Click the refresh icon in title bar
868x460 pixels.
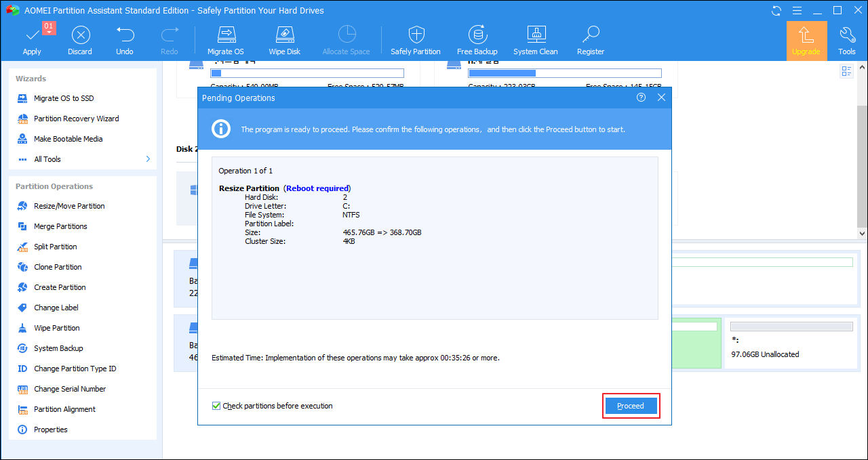776,10
